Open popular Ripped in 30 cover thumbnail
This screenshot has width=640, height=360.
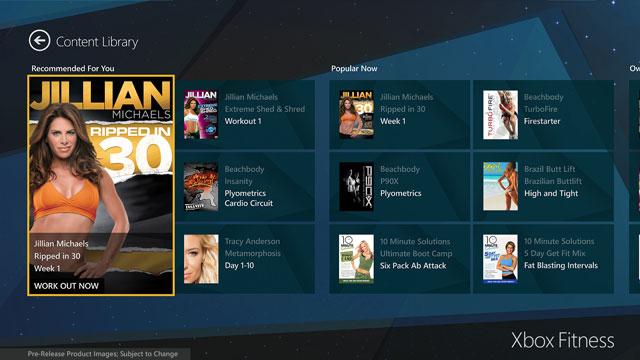[x=356, y=115]
